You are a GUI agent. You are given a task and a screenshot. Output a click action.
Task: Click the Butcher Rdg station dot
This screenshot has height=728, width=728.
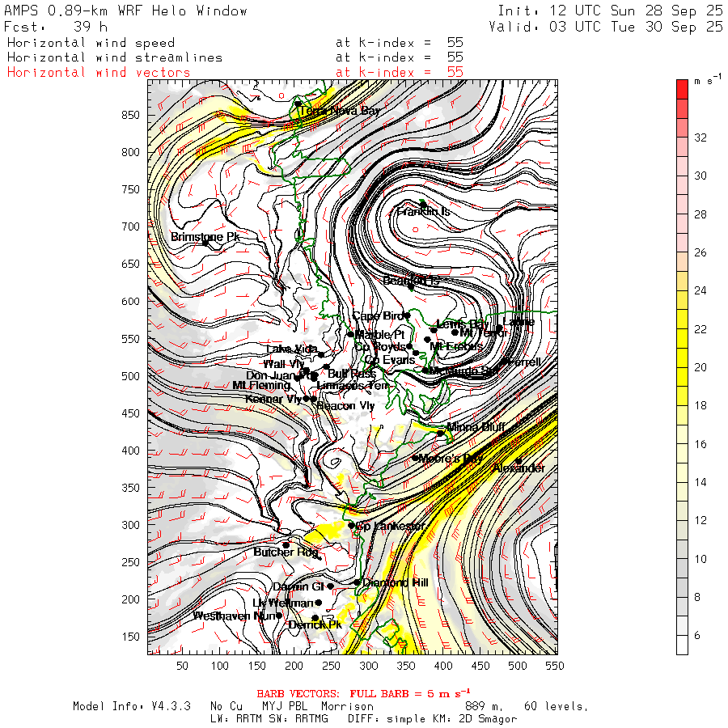click(x=286, y=545)
